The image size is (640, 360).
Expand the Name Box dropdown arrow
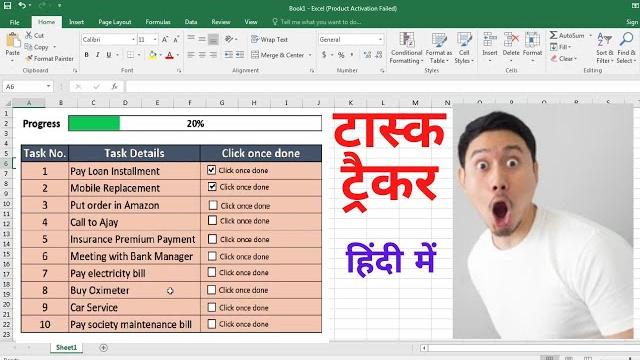click(x=49, y=87)
